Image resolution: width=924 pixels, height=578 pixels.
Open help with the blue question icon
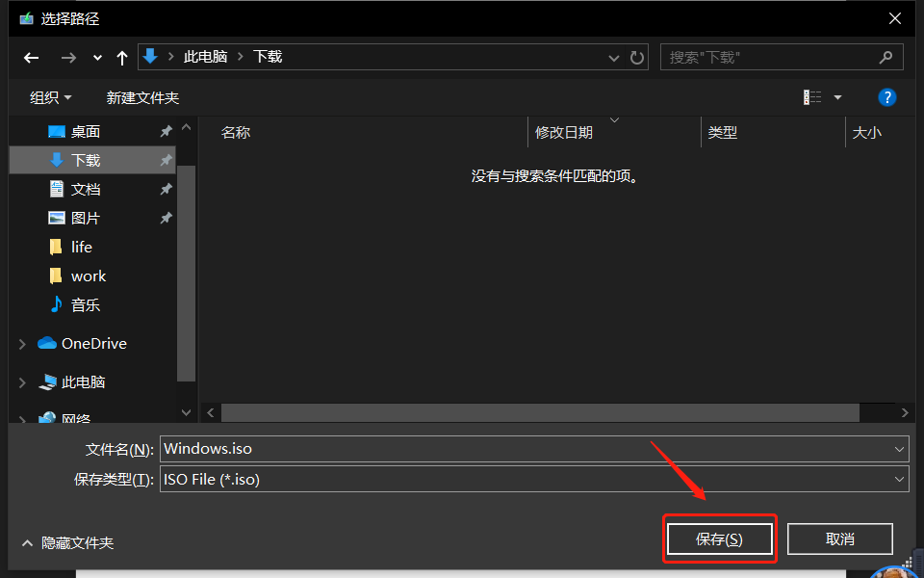tap(886, 97)
